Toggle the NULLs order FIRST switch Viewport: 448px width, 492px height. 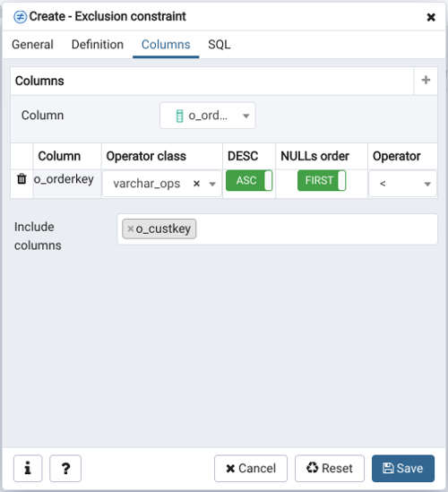322,180
